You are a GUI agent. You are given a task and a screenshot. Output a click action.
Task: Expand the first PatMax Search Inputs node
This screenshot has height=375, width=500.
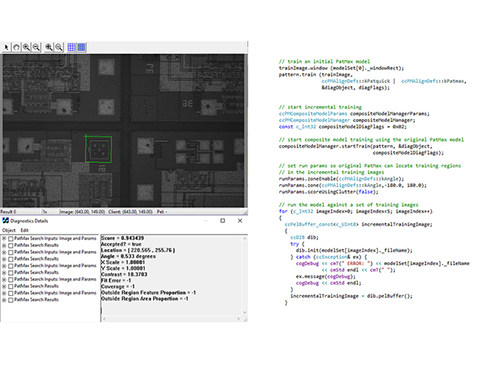click(x=4, y=239)
